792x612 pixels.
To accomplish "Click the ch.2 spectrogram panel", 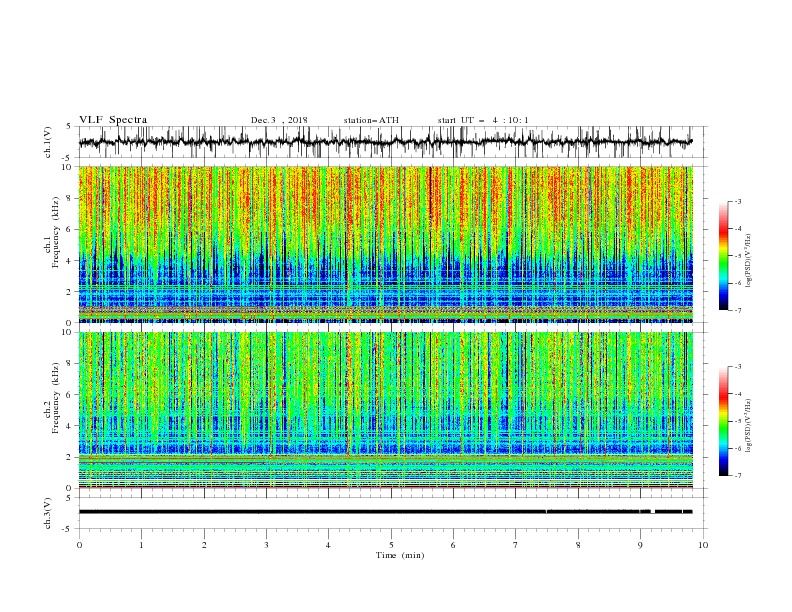I will click(386, 410).
